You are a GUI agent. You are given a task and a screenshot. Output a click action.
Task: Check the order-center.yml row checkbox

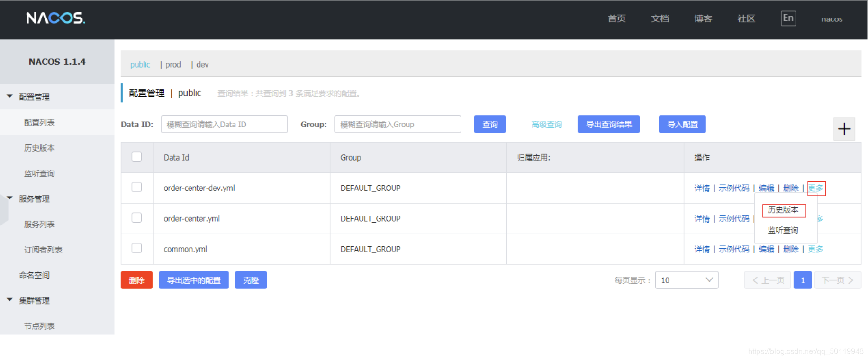coord(137,218)
